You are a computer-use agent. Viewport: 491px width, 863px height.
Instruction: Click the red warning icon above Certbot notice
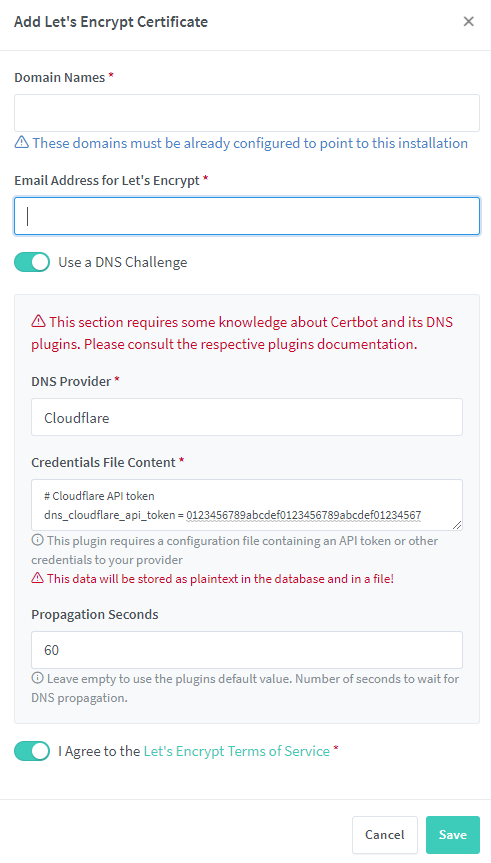click(38, 321)
